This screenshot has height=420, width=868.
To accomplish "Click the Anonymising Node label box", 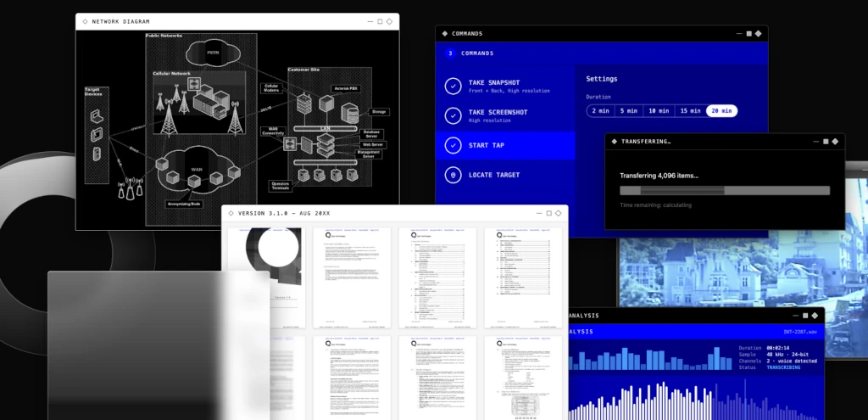I will click(184, 204).
